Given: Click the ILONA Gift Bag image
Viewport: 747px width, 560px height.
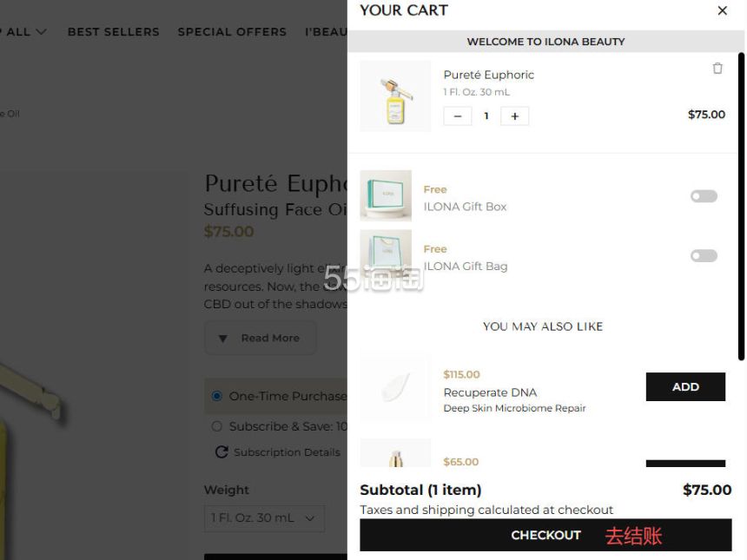Looking at the screenshot, I should (x=386, y=255).
